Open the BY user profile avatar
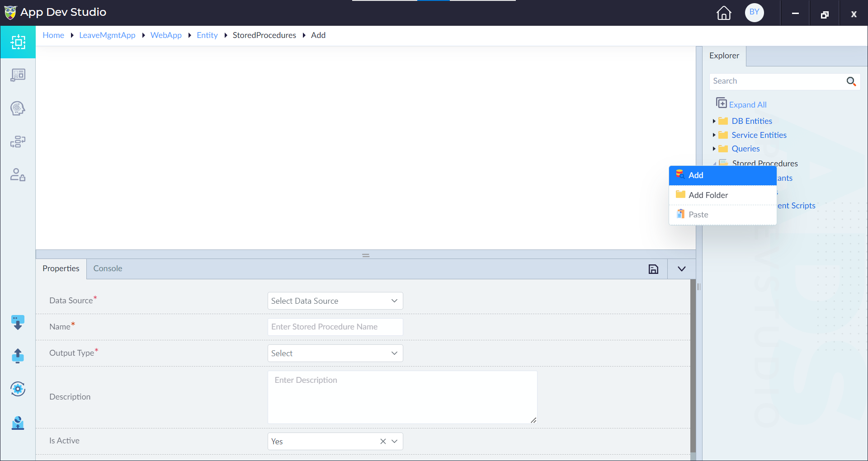 (x=755, y=13)
